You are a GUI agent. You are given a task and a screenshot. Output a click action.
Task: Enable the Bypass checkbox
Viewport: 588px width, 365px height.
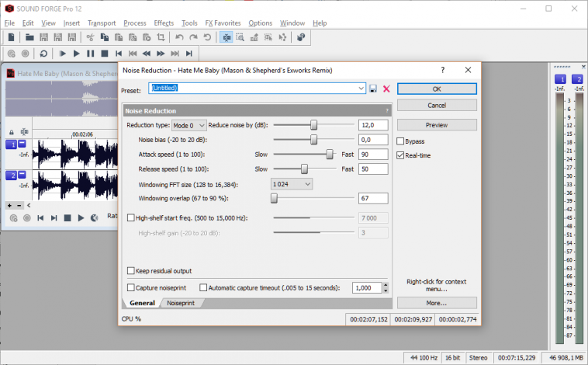point(400,141)
